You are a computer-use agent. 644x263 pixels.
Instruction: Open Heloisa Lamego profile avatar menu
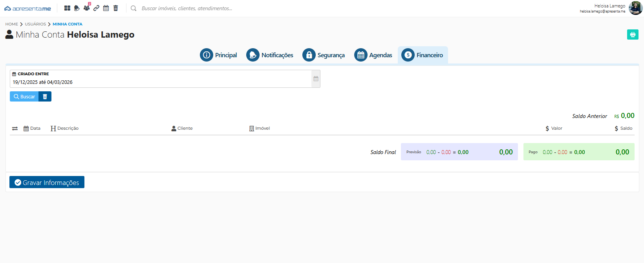pyautogui.click(x=635, y=8)
